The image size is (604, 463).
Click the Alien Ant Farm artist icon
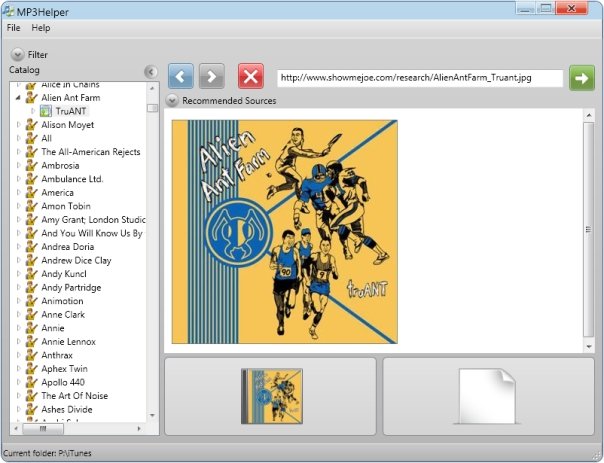coord(31,98)
